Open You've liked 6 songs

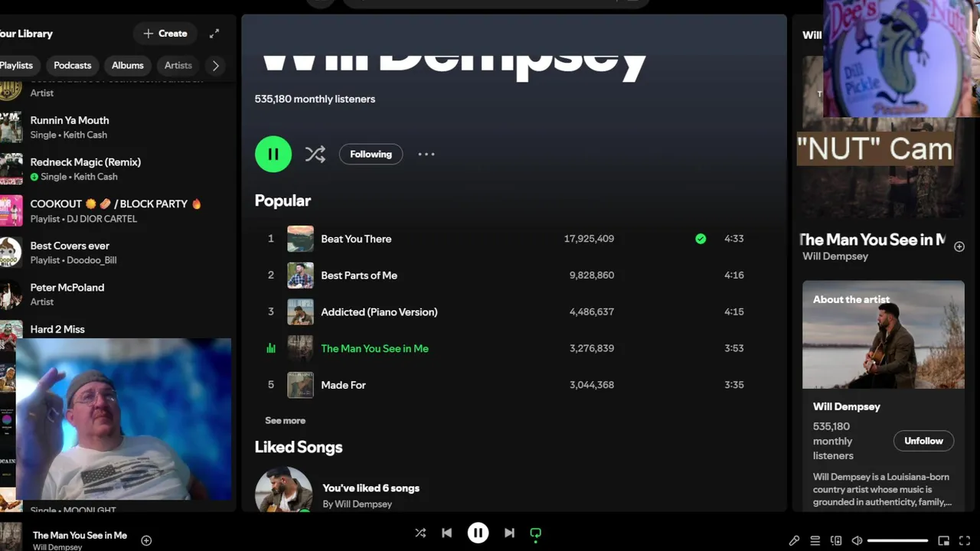click(x=371, y=488)
